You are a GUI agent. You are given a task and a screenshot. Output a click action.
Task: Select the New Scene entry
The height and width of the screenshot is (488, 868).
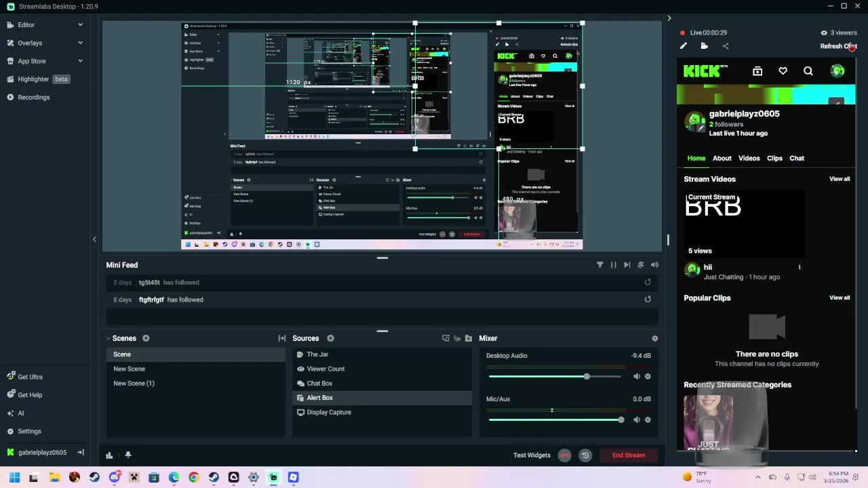[x=195, y=369]
